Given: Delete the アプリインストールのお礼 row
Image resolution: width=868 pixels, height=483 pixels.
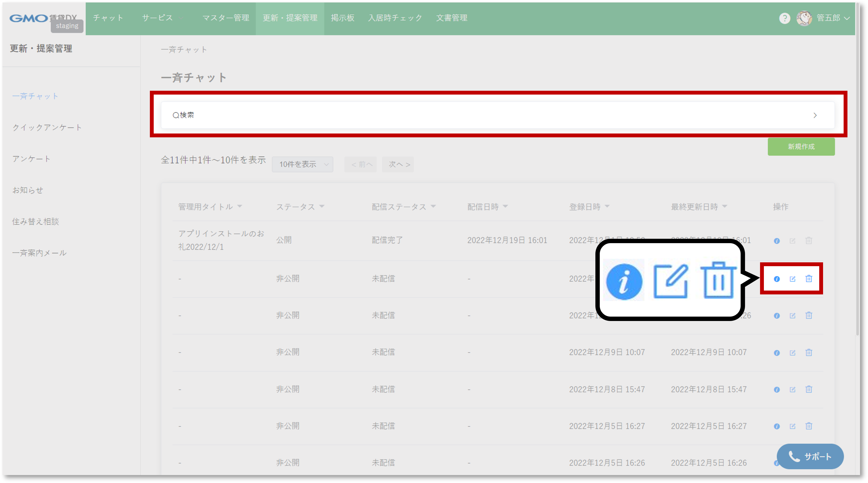Looking at the screenshot, I should tap(809, 241).
